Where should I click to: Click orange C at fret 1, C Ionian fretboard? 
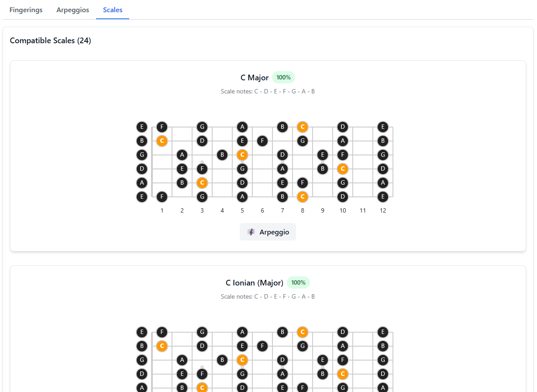(162, 346)
